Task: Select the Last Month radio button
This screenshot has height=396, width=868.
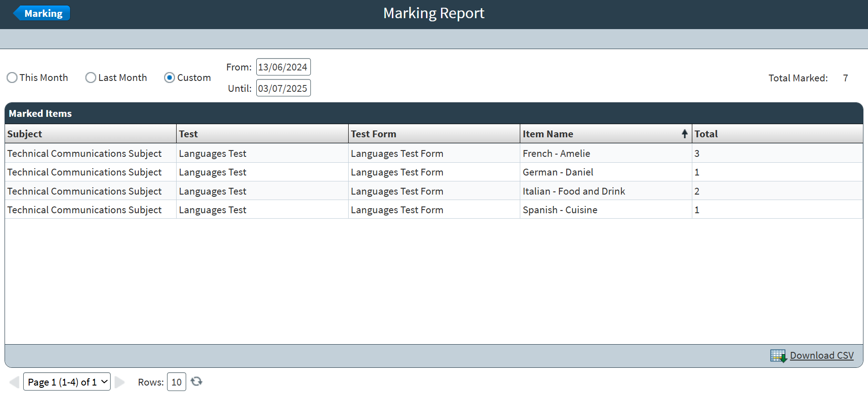Action: pyautogui.click(x=91, y=78)
